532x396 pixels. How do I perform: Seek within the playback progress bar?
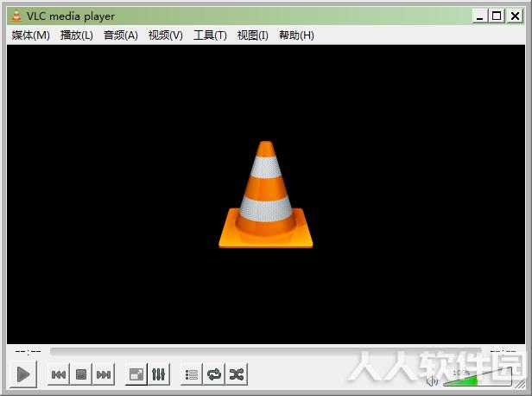pos(266,351)
